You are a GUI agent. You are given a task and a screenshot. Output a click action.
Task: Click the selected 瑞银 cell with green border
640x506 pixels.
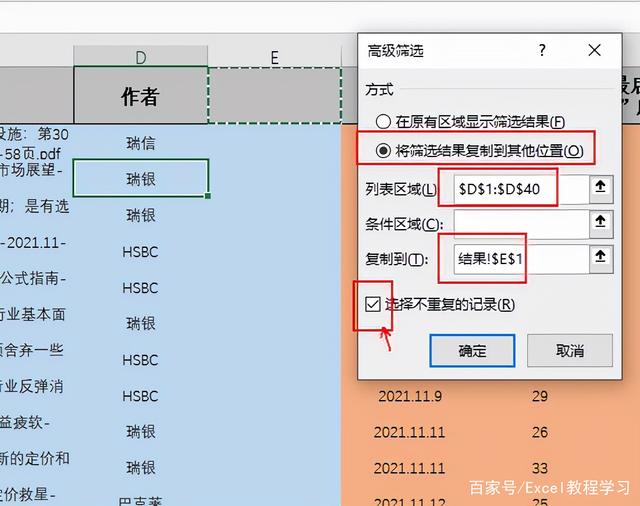click(x=140, y=179)
